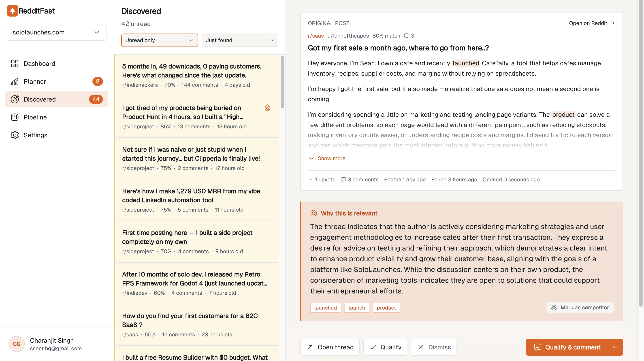
Task: Open the Retro FPS Framework for Godot post
Action: [x=197, y=283]
